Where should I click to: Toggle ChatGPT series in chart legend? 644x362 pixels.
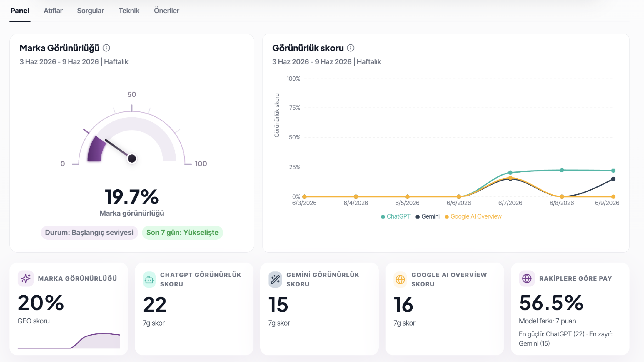tap(396, 216)
